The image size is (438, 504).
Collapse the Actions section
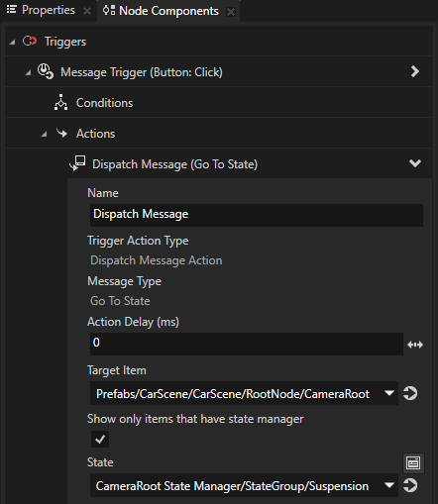[x=44, y=134]
